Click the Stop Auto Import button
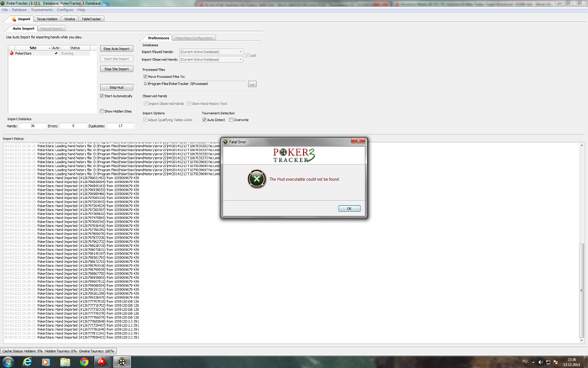 coord(116,49)
